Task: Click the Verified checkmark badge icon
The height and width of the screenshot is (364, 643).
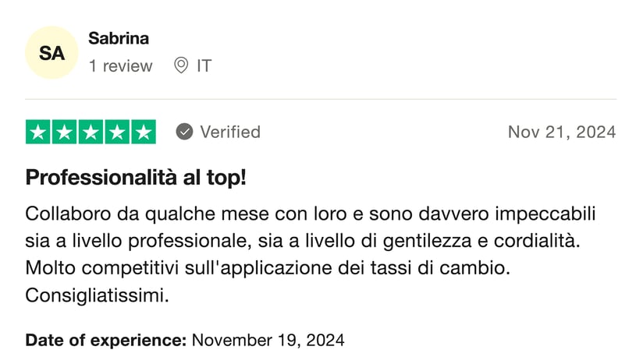Action: coord(184,132)
